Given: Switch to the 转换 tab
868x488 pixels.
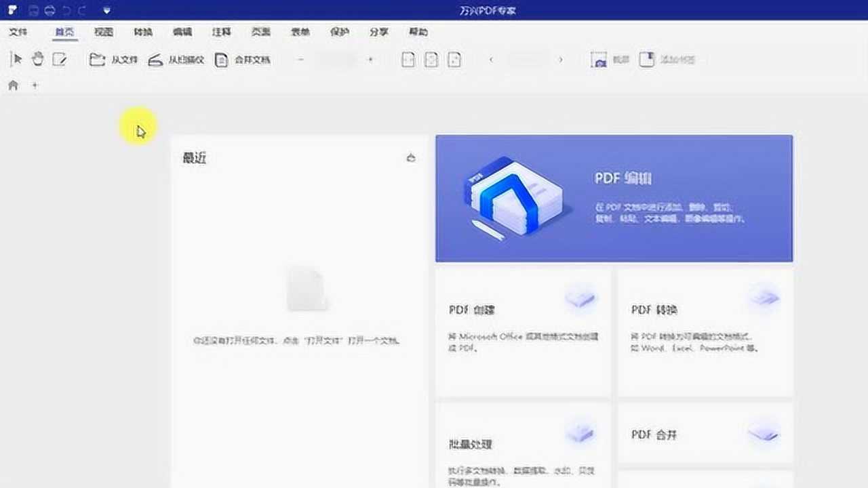Looking at the screenshot, I should point(143,32).
